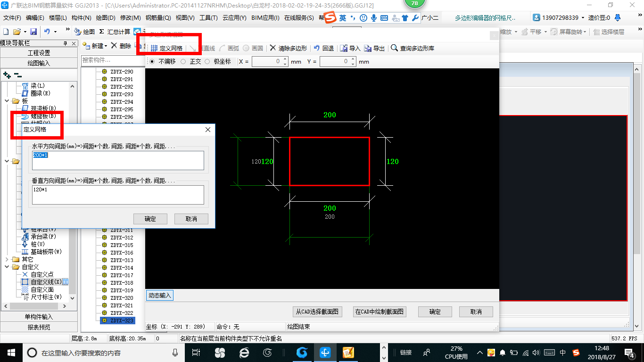
Task: Open the 编辑(E) menu
Action: pyautogui.click(x=35, y=18)
